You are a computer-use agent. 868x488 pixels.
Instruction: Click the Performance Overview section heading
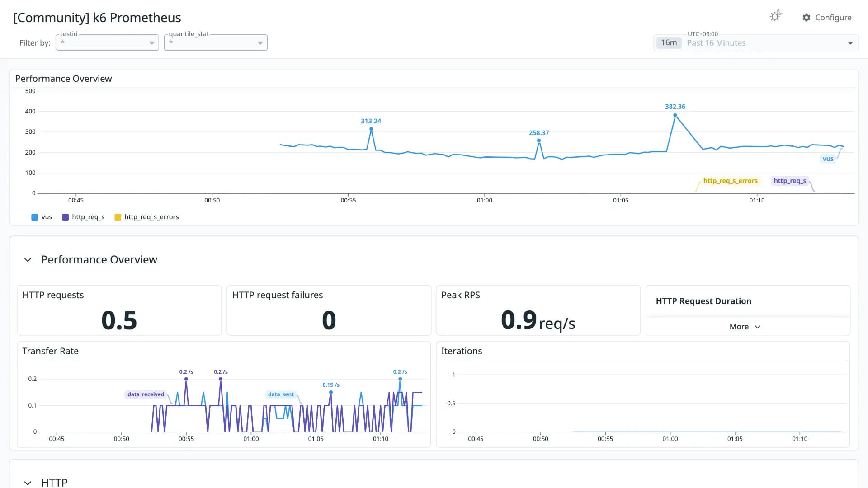coord(99,260)
